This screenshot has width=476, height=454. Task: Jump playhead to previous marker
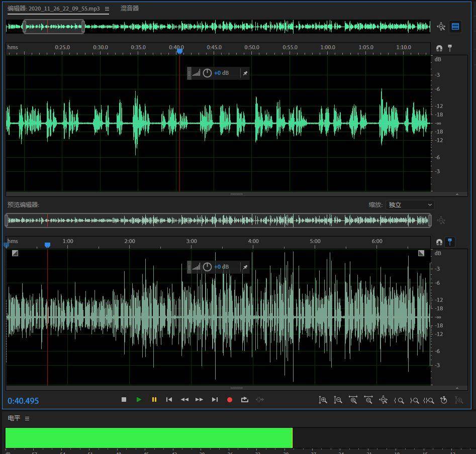[x=169, y=400]
